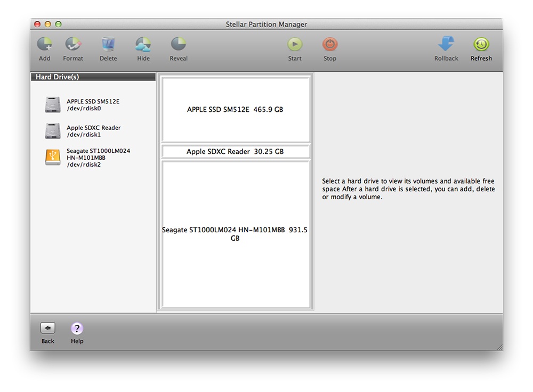Refresh the drive list with the Refresh icon
The height and width of the screenshot is (392, 533).
tap(481, 44)
